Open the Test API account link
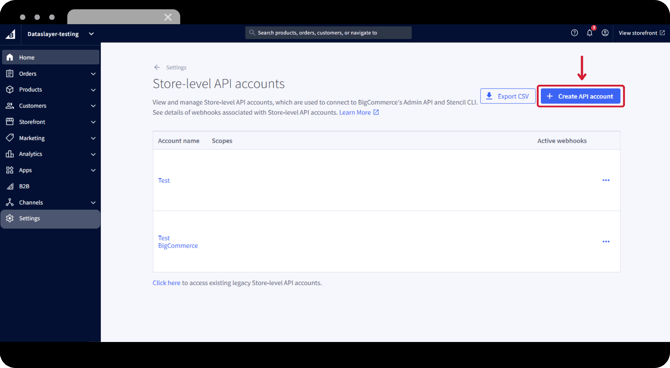670x368 pixels. [164, 180]
